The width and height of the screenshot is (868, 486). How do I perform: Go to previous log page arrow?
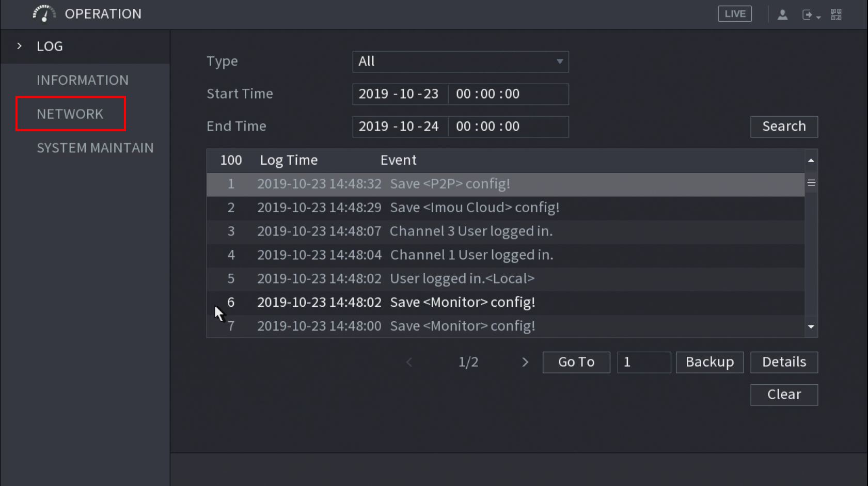[409, 362]
